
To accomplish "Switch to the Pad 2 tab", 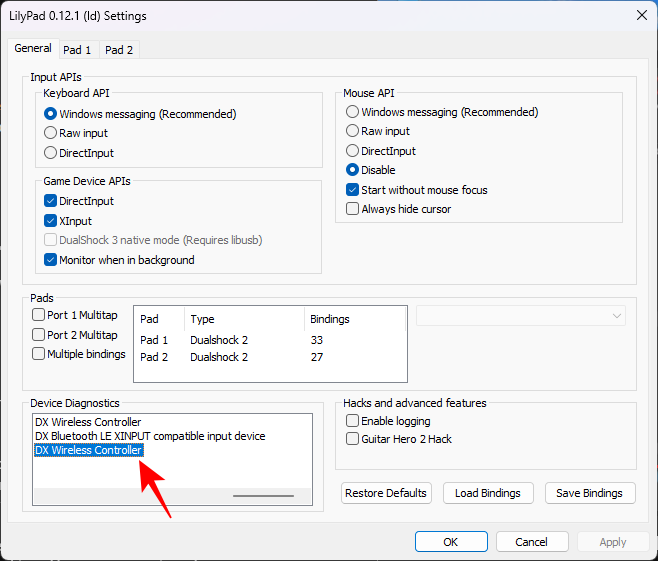I will [x=119, y=50].
